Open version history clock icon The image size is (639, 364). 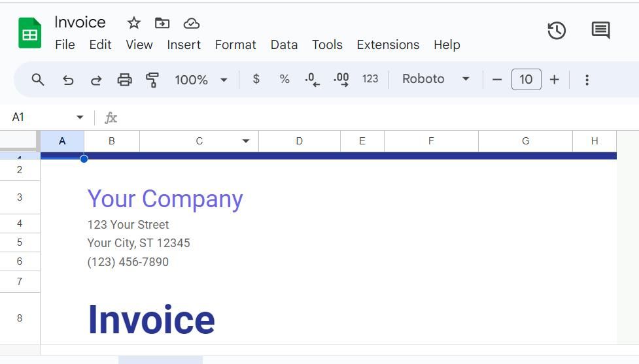click(x=557, y=31)
